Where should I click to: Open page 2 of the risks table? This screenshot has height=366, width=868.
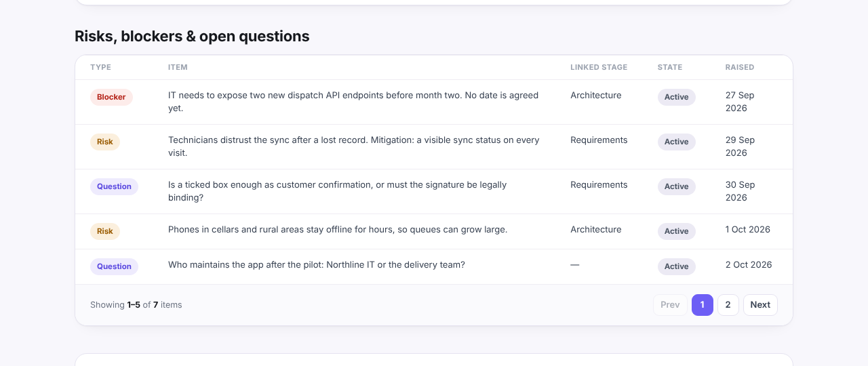(x=728, y=305)
